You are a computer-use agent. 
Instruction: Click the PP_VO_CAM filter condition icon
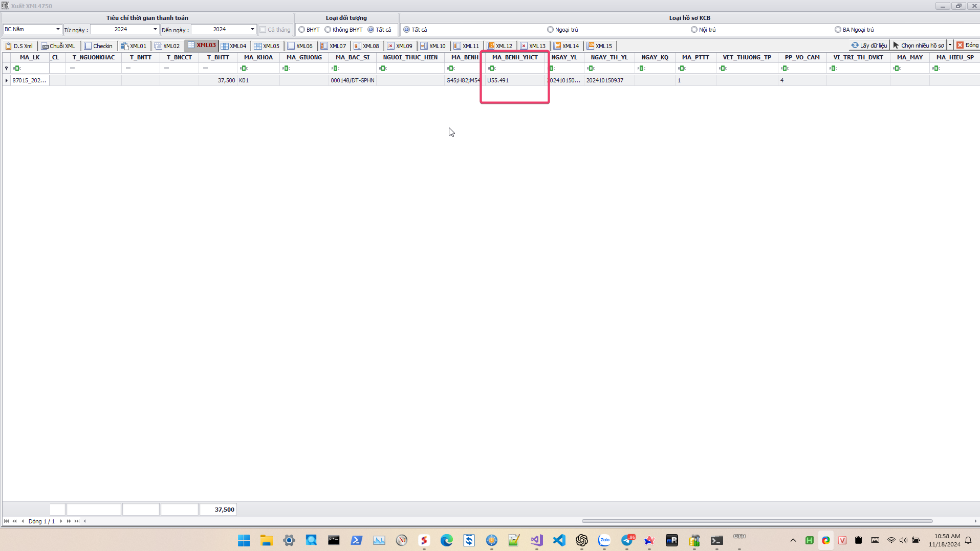point(785,68)
